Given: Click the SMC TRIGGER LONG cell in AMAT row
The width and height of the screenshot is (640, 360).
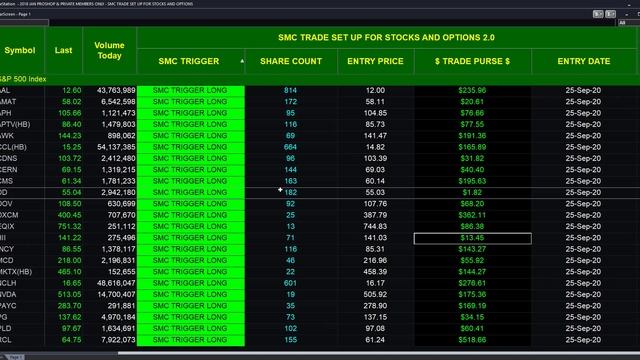Looking at the screenshot, I should [191, 102].
